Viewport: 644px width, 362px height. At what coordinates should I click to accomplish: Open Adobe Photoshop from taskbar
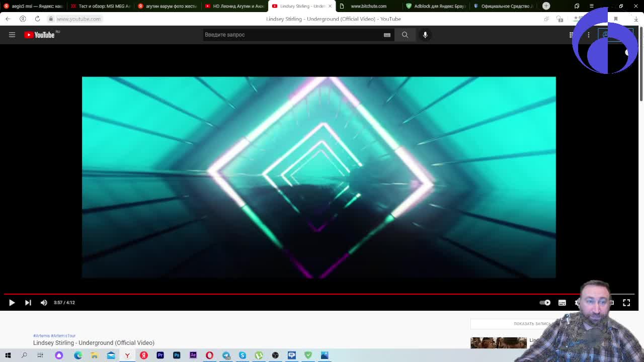click(x=177, y=355)
